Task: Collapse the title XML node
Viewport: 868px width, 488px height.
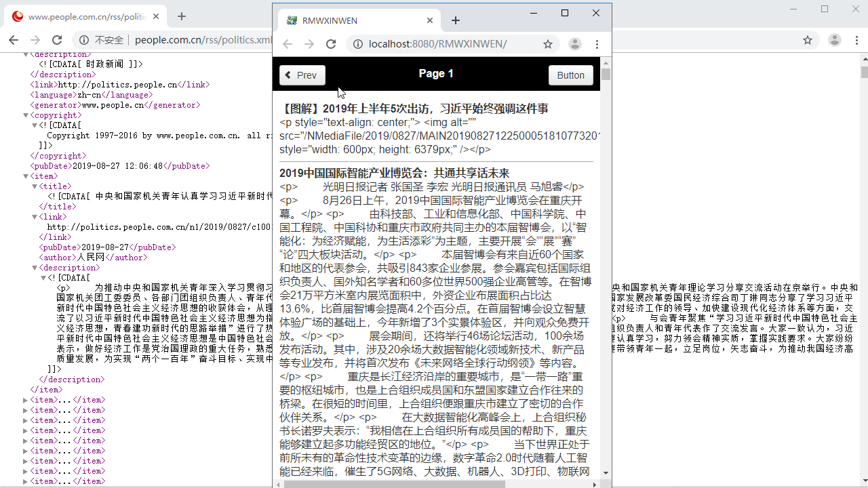Action: pyautogui.click(x=35, y=186)
